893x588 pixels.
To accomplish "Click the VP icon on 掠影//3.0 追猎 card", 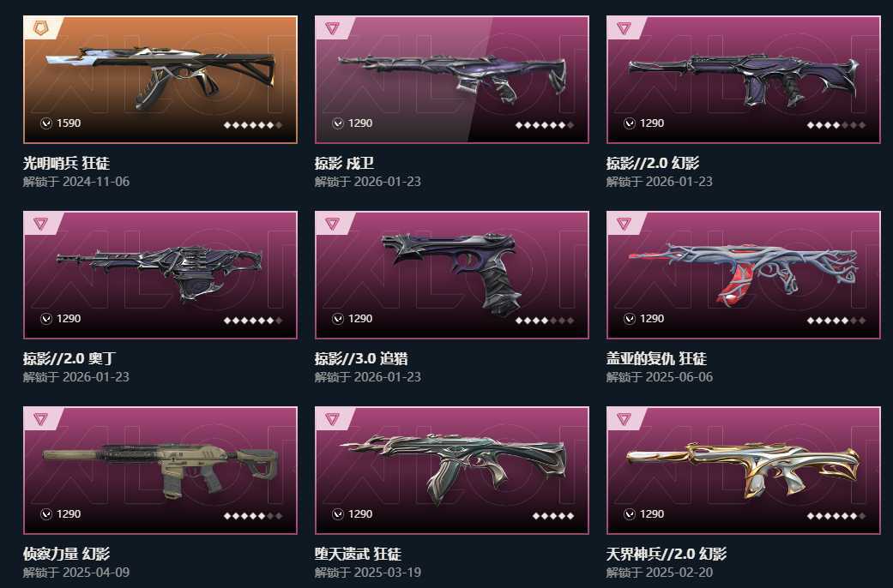I will (x=338, y=319).
